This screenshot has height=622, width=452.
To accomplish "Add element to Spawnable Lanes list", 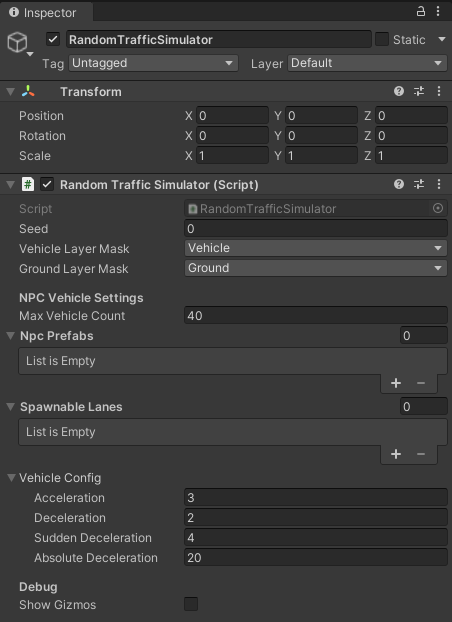I will coord(396,454).
